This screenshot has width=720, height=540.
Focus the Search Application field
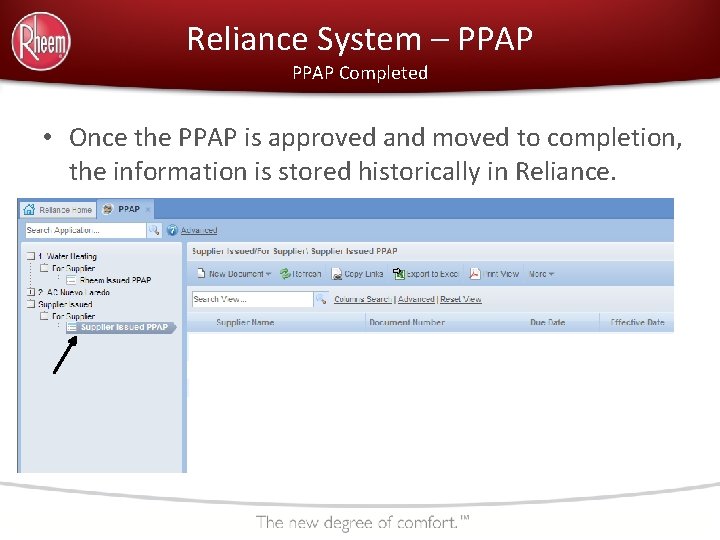85,230
